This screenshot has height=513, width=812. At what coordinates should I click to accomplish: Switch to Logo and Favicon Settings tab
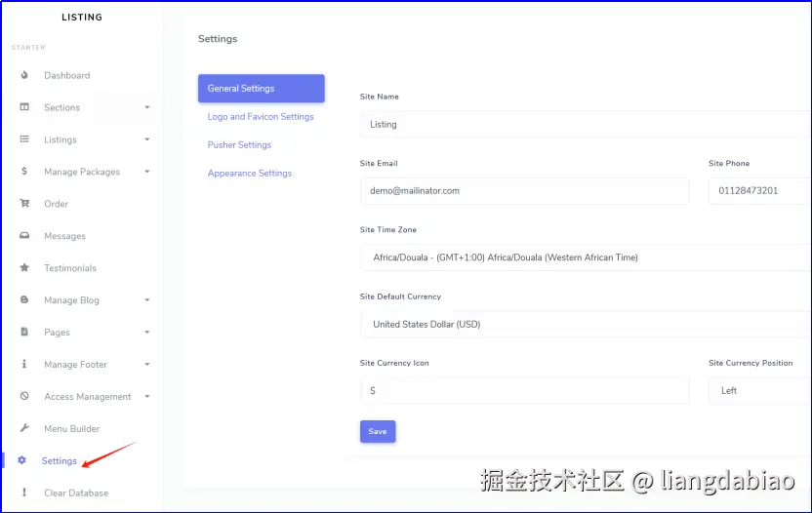(x=261, y=116)
